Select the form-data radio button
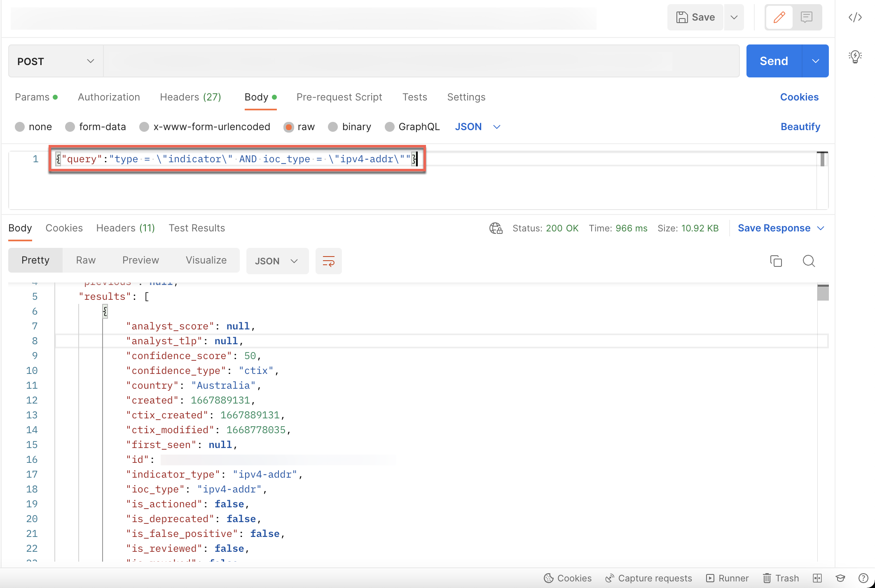The image size is (875, 588). 70,127
